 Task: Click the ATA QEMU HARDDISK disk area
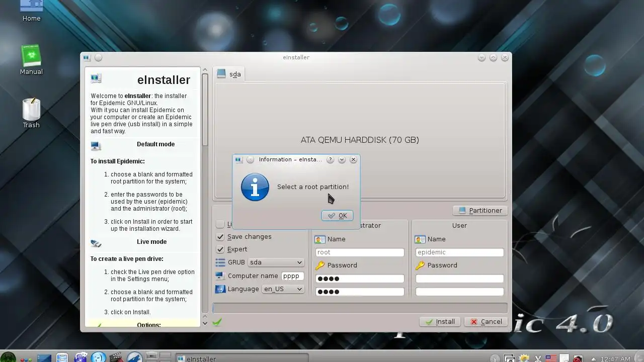click(360, 140)
